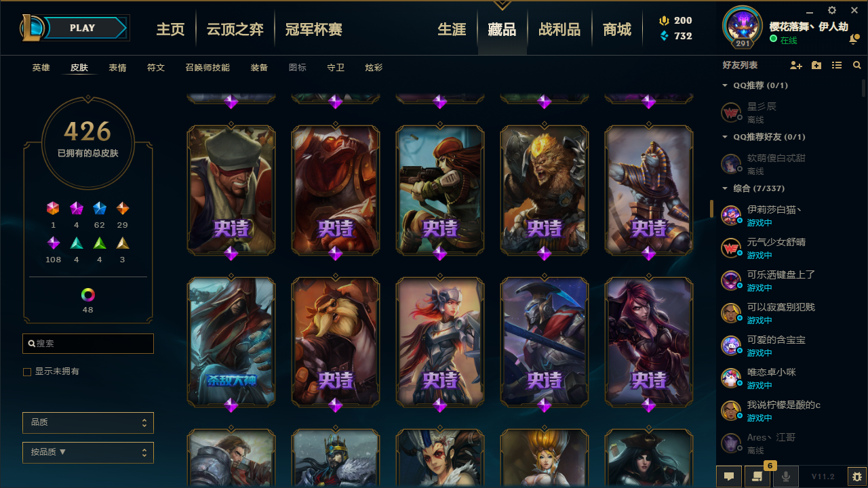
Task: Open the 按品质 sort dropdown
Action: point(88,453)
